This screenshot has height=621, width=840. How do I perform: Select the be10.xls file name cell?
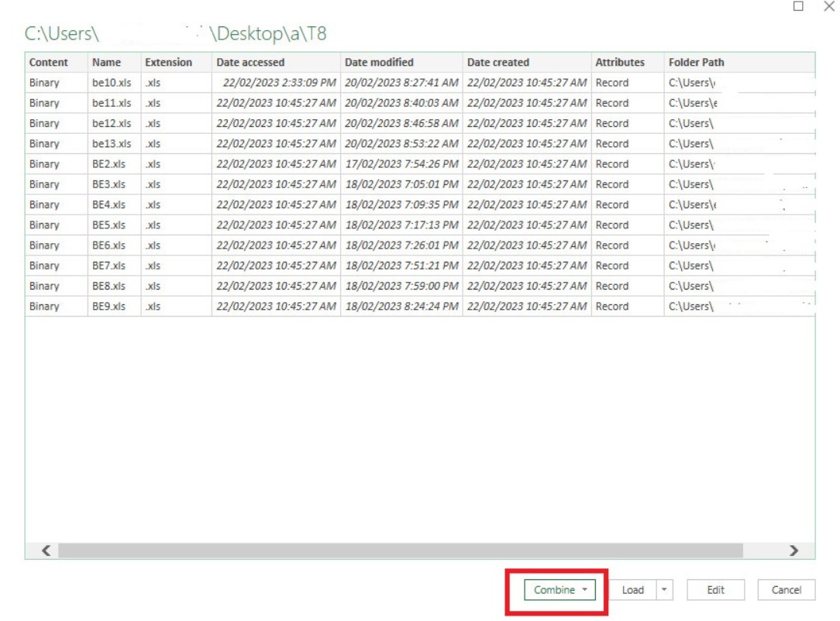(x=114, y=82)
